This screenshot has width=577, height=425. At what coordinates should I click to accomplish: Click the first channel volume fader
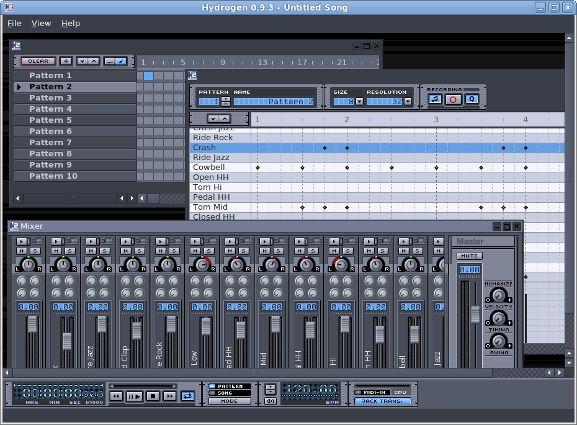pyautogui.click(x=32, y=325)
